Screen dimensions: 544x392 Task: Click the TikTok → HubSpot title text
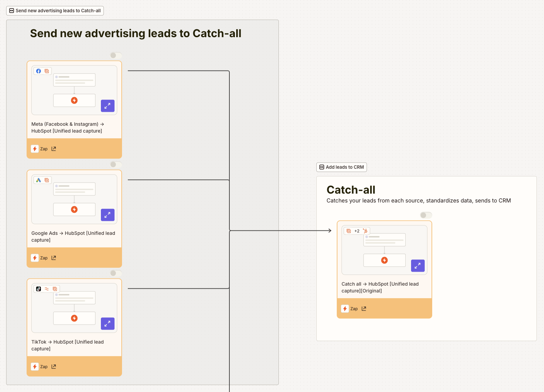pos(67,345)
